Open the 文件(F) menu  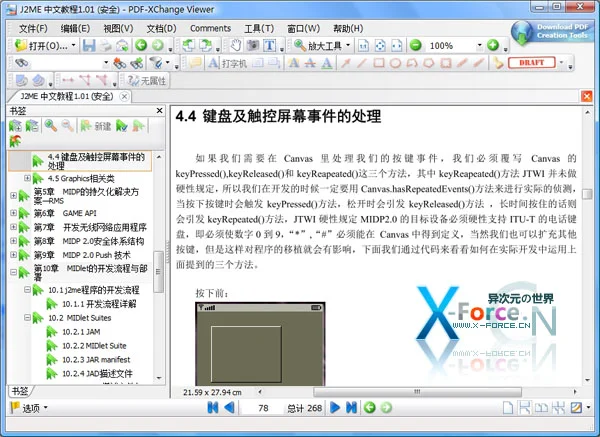[33, 28]
